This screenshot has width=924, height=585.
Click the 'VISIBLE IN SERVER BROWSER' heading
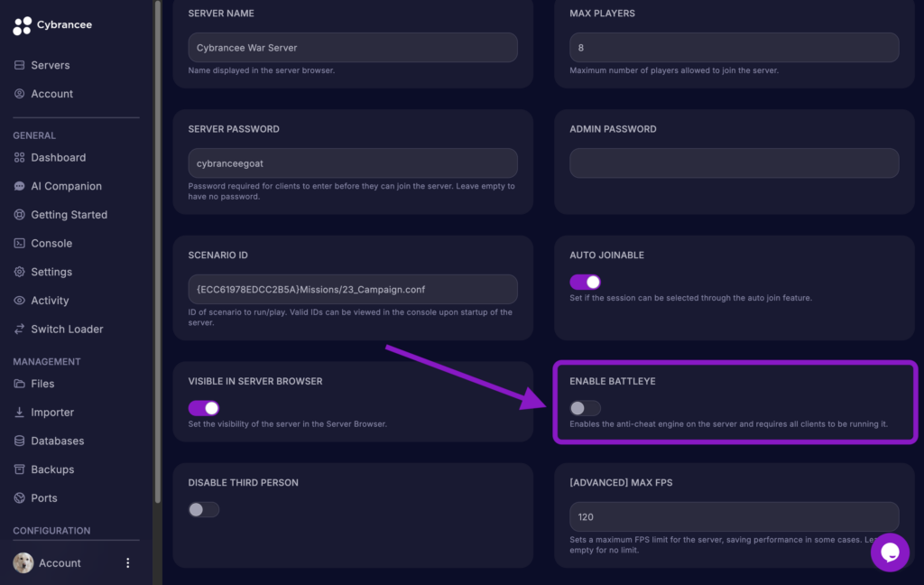coord(255,381)
